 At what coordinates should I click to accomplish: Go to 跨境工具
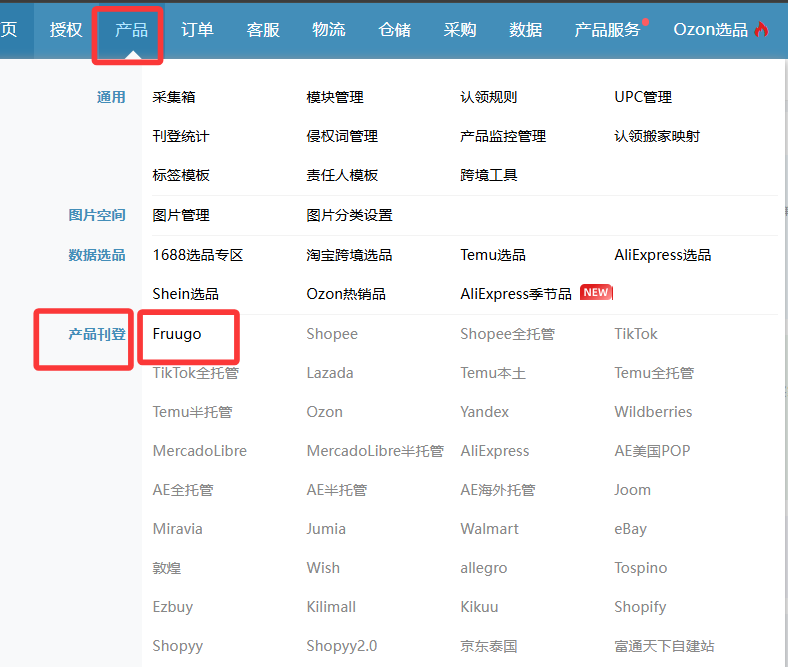pyautogui.click(x=489, y=175)
